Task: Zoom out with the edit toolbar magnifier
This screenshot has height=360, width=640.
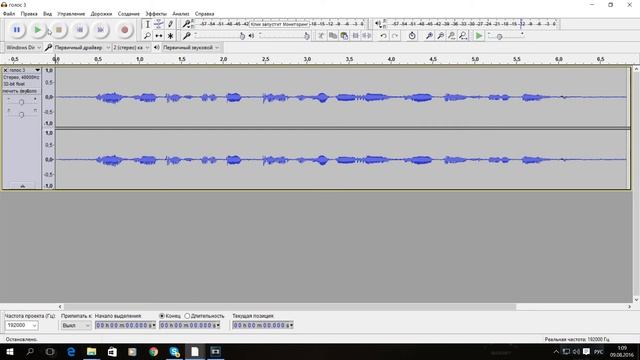Action: click(440, 36)
